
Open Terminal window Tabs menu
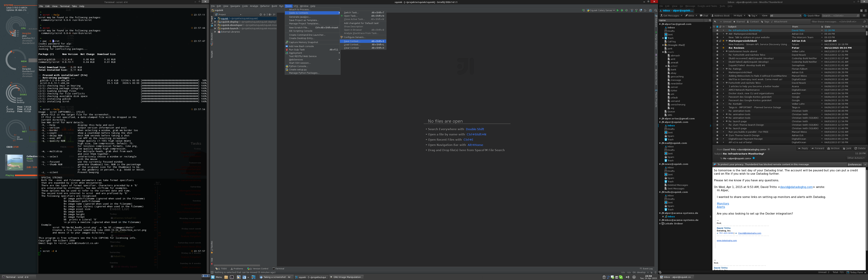coord(74,6)
